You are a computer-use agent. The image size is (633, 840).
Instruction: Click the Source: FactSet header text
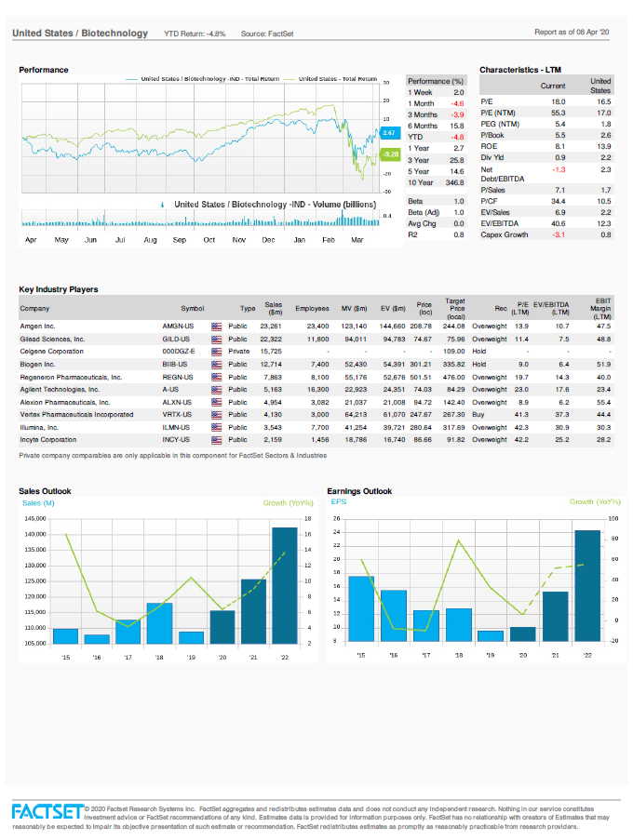coord(267,33)
